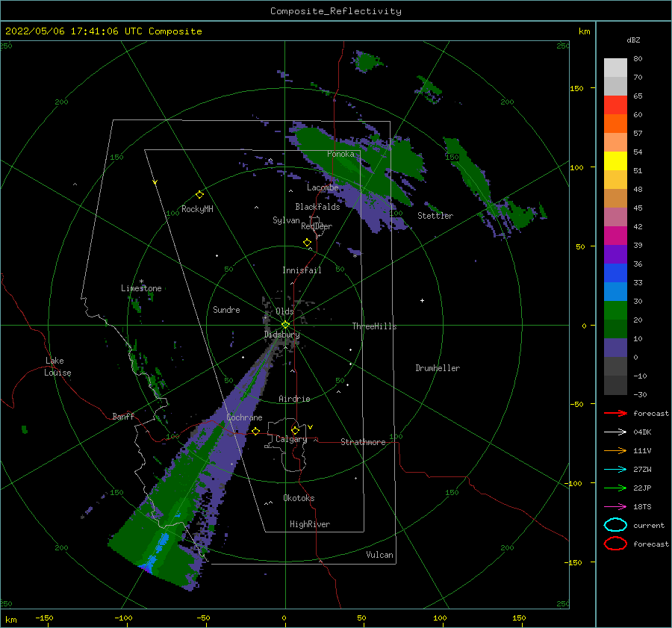This screenshot has width=672, height=628.
Task: Select the orange 111V arrow symbol
Action: coord(615,450)
